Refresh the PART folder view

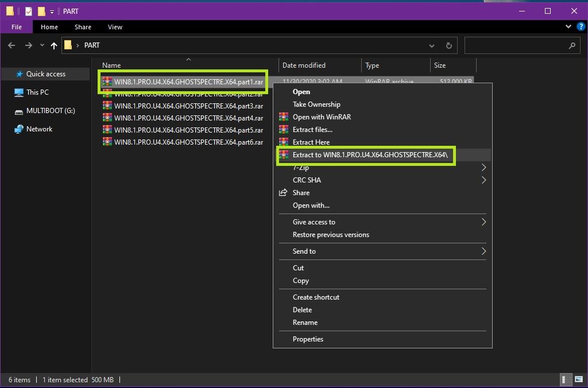click(x=449, y=46)
